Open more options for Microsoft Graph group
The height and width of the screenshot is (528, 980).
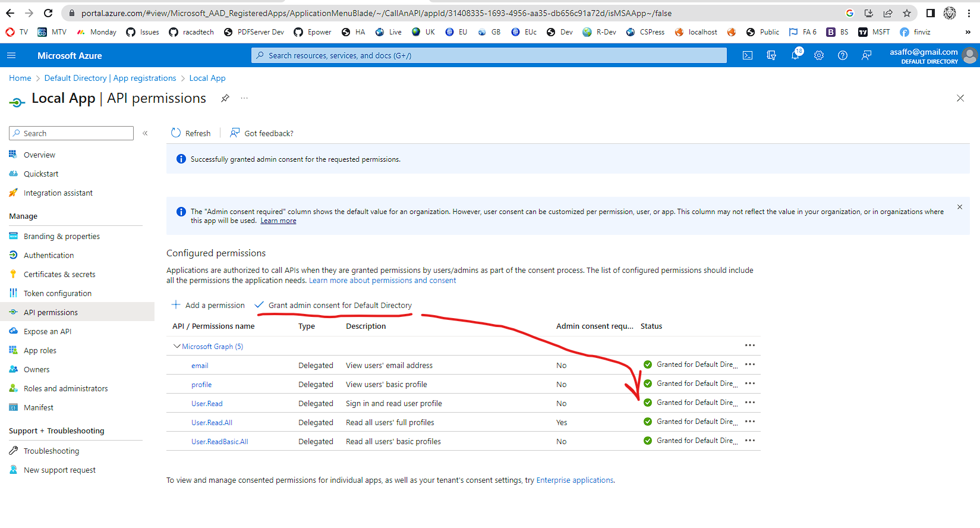tap(750, 345)
